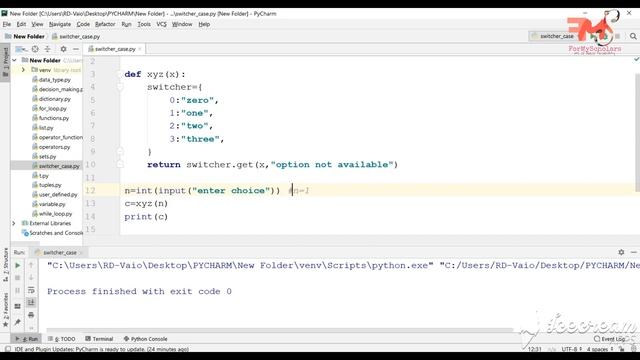Open the Structure side tab

(x=5, y=264)
